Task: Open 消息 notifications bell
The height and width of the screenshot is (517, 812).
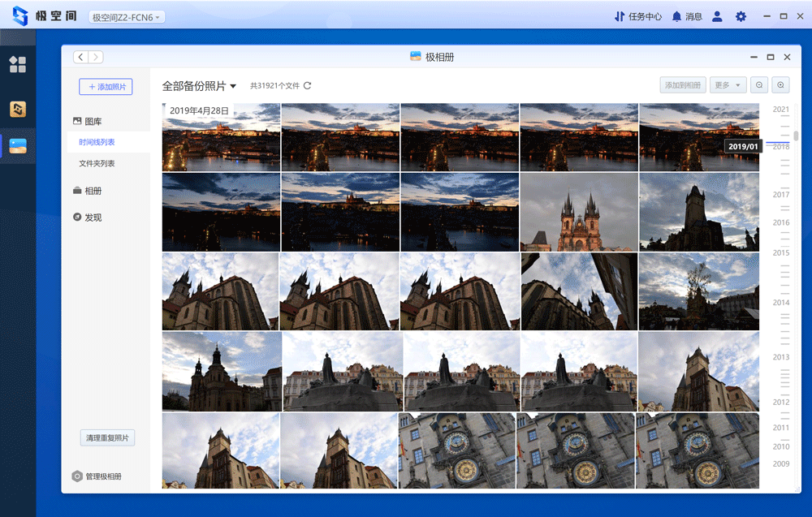Action: [687, 16]
